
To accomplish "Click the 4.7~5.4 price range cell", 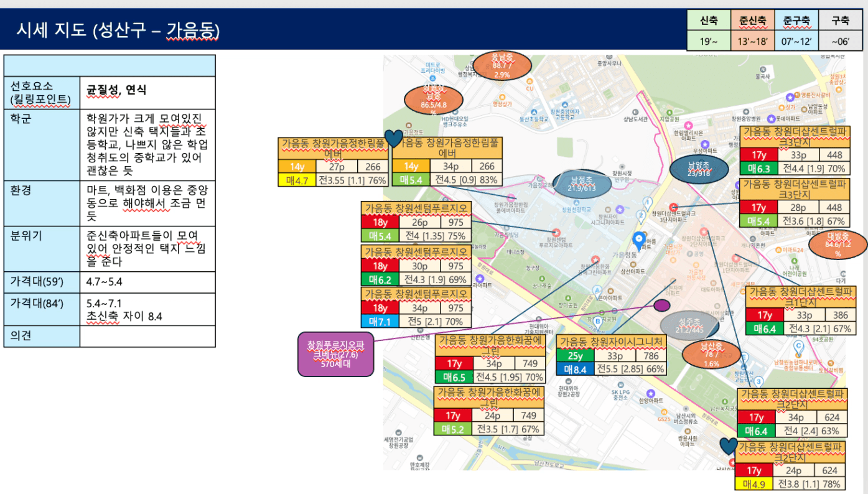I will coord(147,282).
